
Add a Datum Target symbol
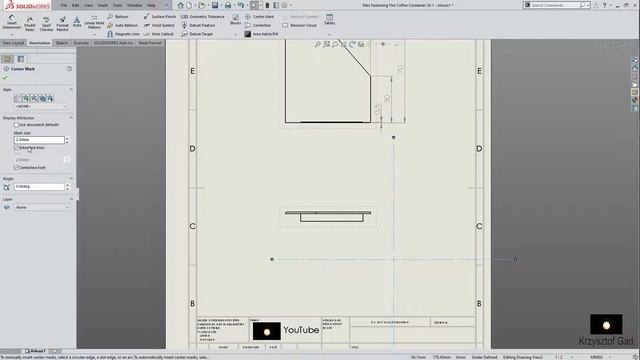coord(197,34)
